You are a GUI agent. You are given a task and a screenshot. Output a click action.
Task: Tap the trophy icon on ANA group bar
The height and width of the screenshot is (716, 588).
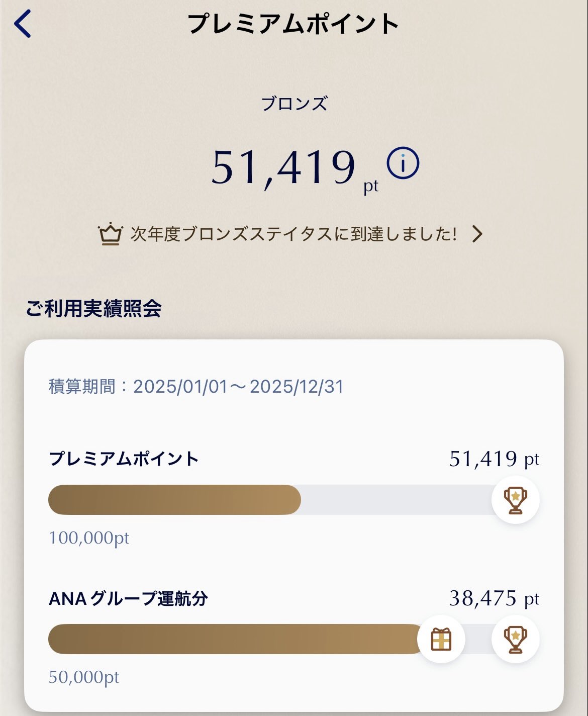click(515, 639)
